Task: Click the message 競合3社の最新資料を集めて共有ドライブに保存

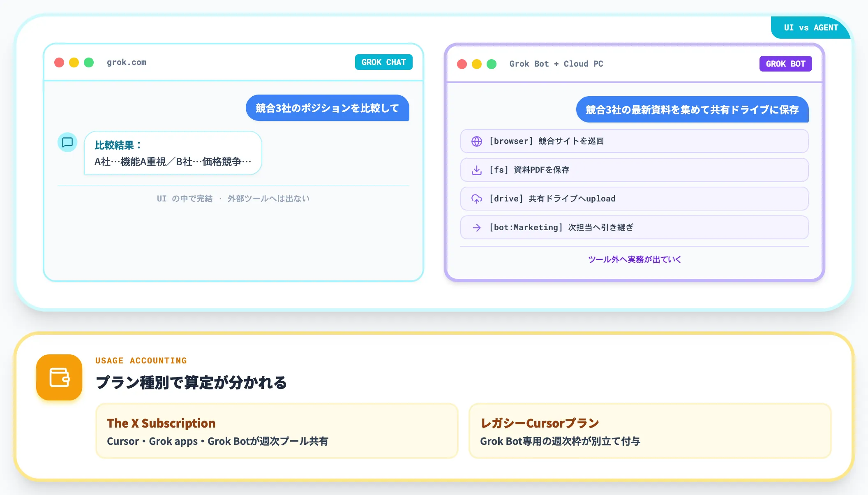Action: pyautogui.click(x=693, y=110)
